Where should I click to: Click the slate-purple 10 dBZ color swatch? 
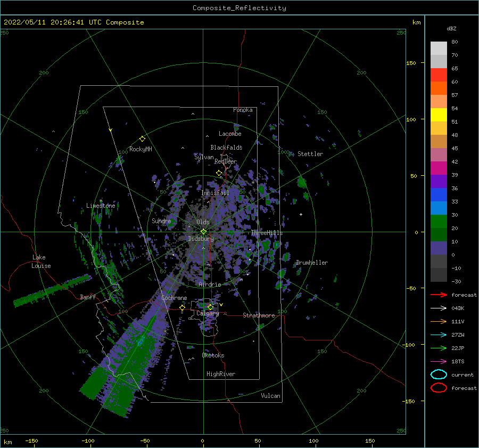click(x=439, y=248)
